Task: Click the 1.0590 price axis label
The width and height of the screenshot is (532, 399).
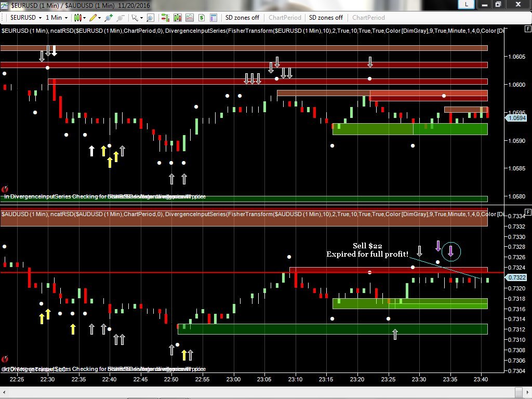Action: pyautogui.click(x=517, y=140)
